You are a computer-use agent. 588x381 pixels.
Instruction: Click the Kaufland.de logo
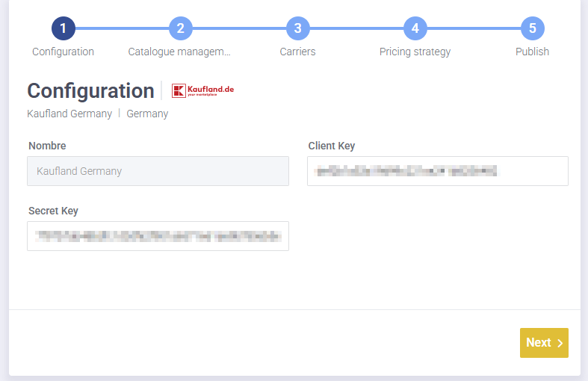202,91
